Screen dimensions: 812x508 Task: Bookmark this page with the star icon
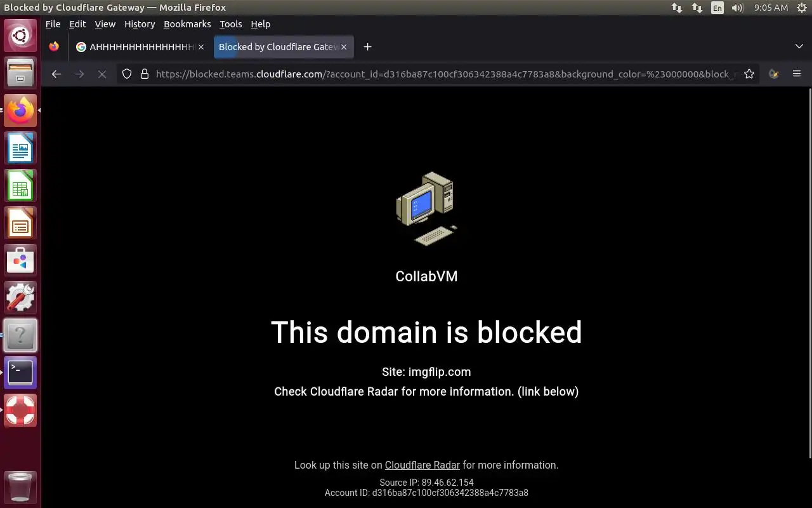pos(749,74)
